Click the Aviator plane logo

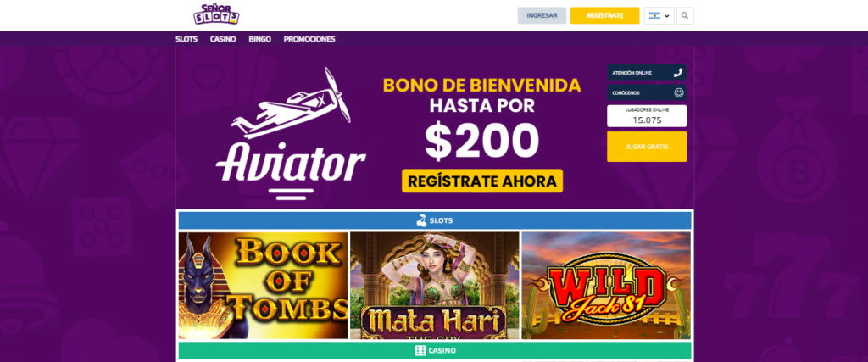(292, 133)
